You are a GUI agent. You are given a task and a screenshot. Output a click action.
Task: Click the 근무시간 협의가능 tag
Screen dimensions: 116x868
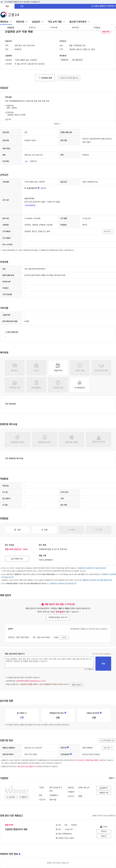30,205
